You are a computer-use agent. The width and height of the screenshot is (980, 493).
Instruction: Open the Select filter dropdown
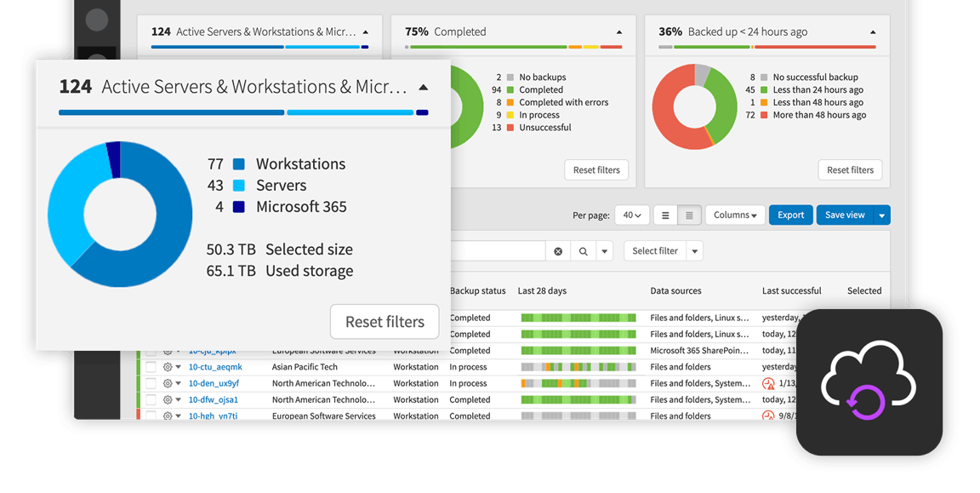656,250
